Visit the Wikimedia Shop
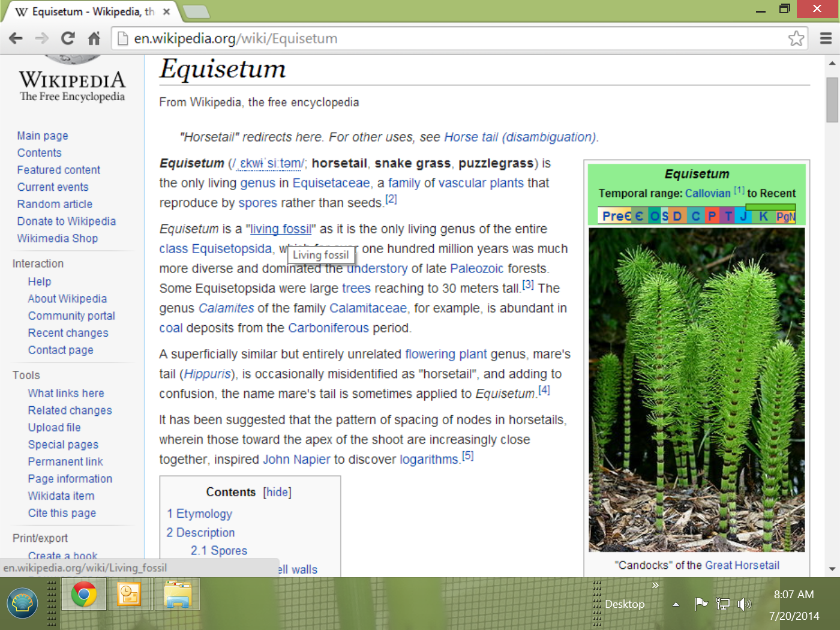The height and width of the screenshot is (630, 840). [58, 238]
